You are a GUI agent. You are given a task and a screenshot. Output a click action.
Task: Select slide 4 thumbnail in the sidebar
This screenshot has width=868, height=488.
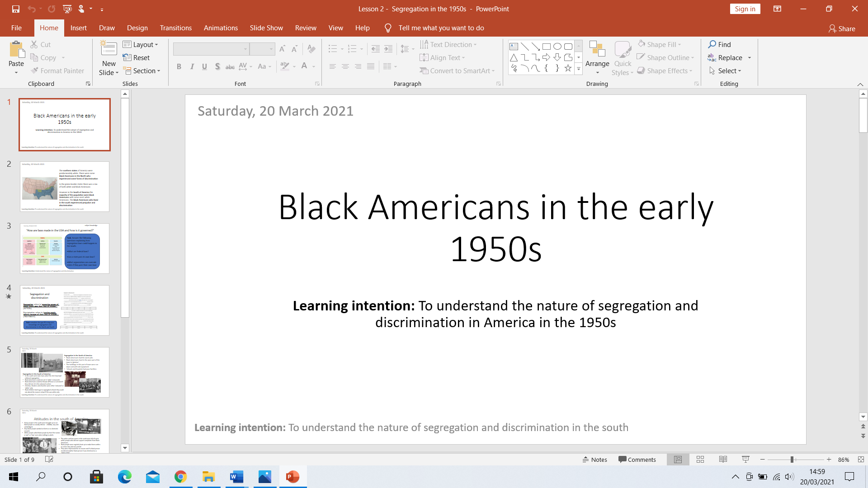pos(64,310)
